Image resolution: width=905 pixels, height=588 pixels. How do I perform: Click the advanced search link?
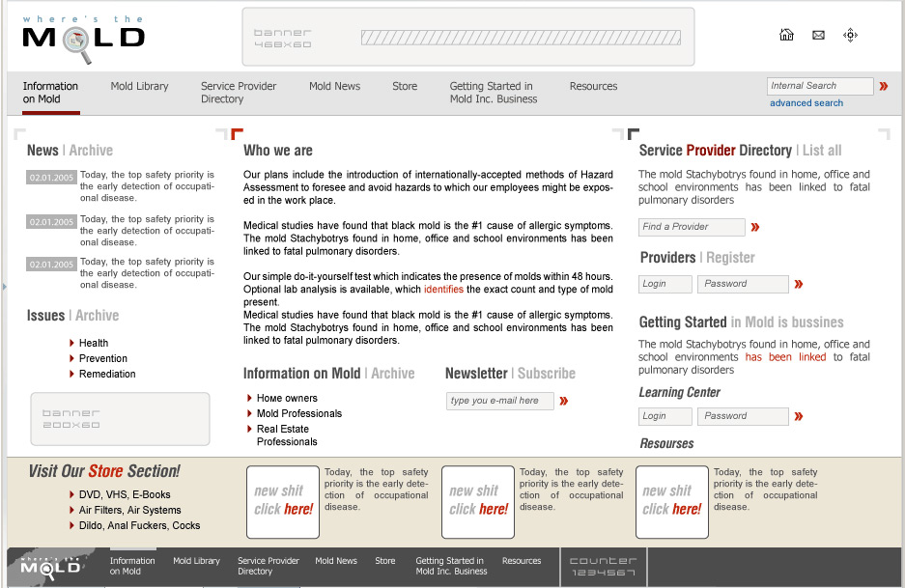pyautogui.click(x=806, y=103)
